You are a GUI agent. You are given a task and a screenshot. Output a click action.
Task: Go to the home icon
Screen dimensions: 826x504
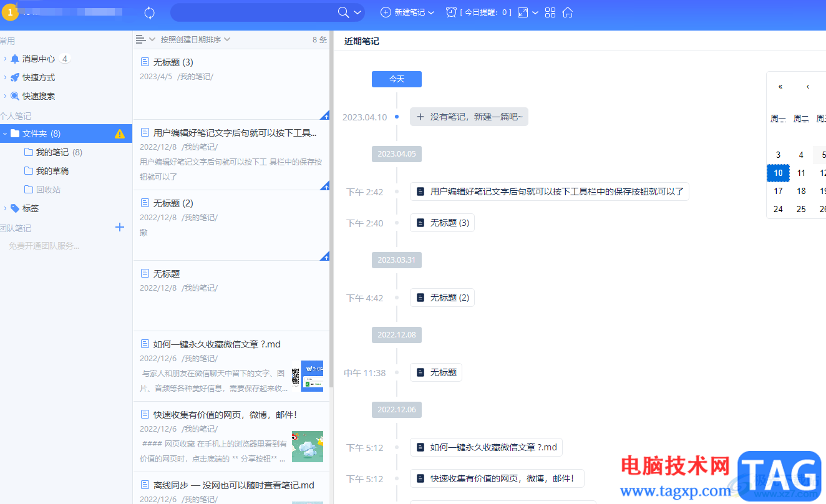click(567, 12)
